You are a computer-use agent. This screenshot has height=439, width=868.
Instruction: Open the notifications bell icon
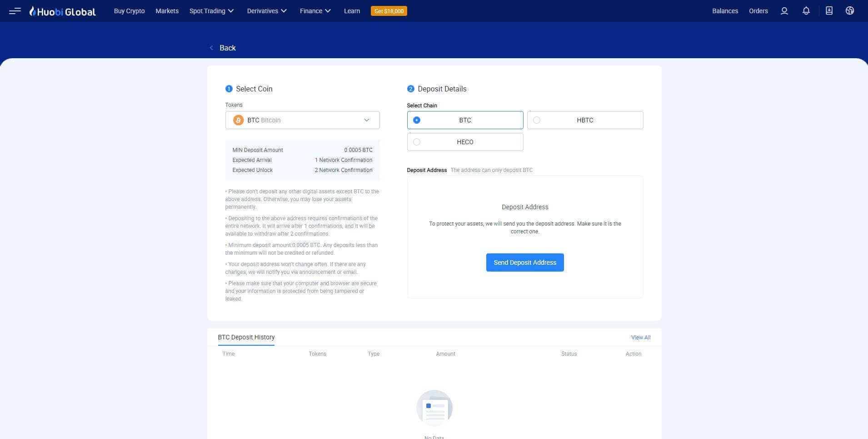pos(806,11)
